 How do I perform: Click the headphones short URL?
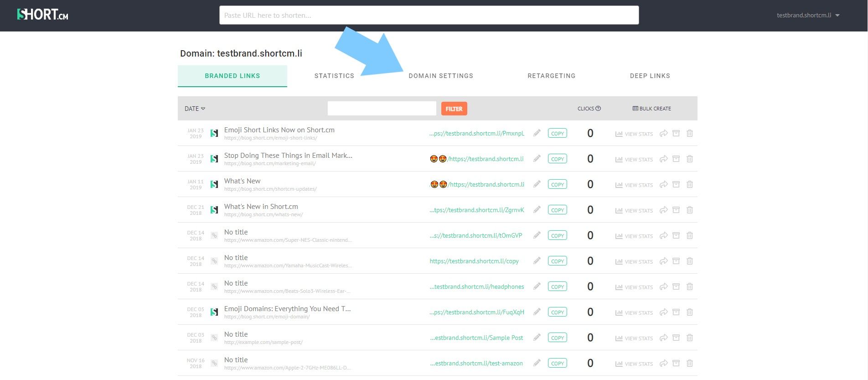477,286
